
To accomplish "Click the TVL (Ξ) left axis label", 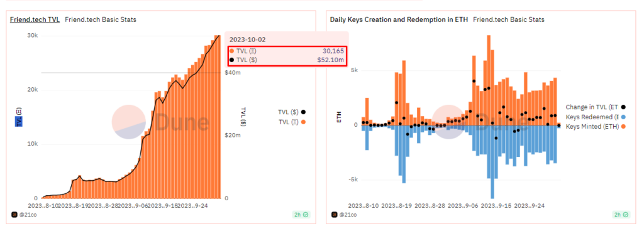I will (18, 117).
